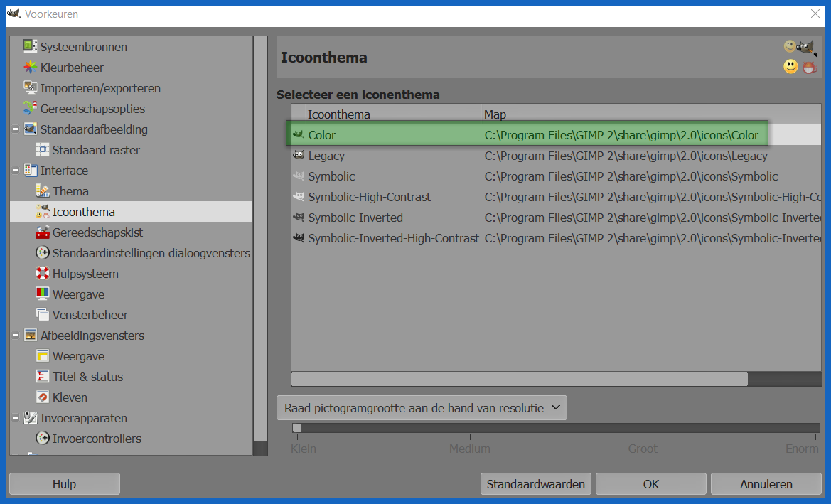Collapse the Interface tree node

pyautogui.click(x=16, y=171)
